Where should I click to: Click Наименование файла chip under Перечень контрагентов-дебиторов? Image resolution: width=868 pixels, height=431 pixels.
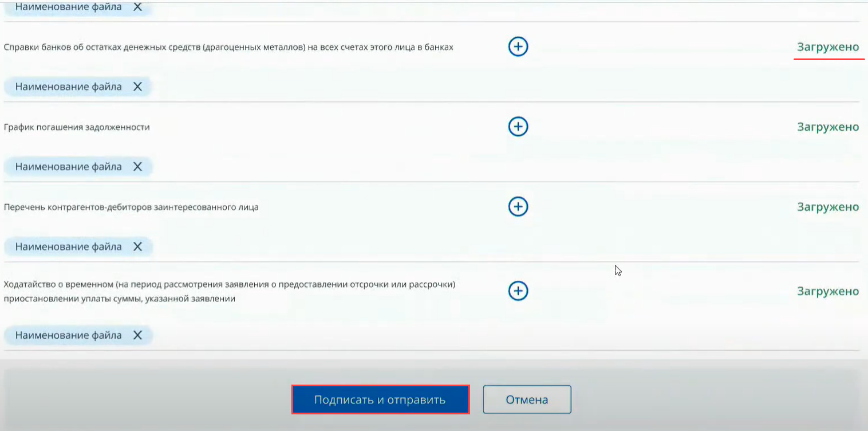(68, 246)
